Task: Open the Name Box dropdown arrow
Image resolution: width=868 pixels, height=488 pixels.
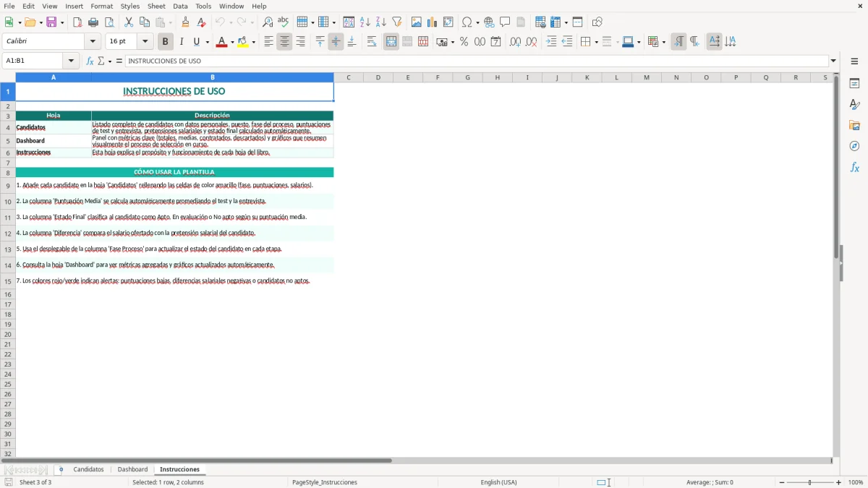Action: click(71, 61)
